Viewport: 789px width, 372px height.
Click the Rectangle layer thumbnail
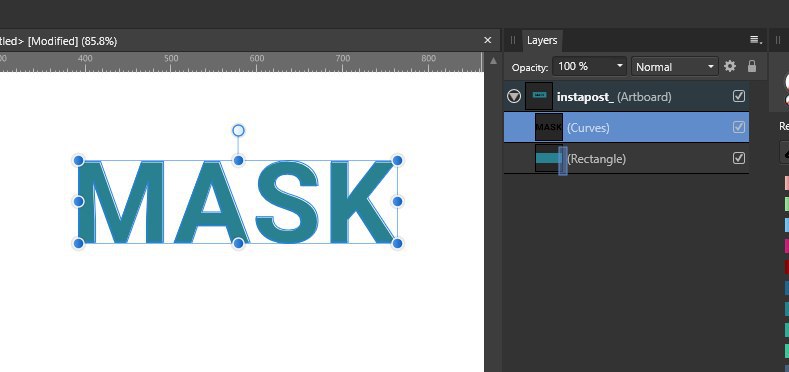click(549, 159)
